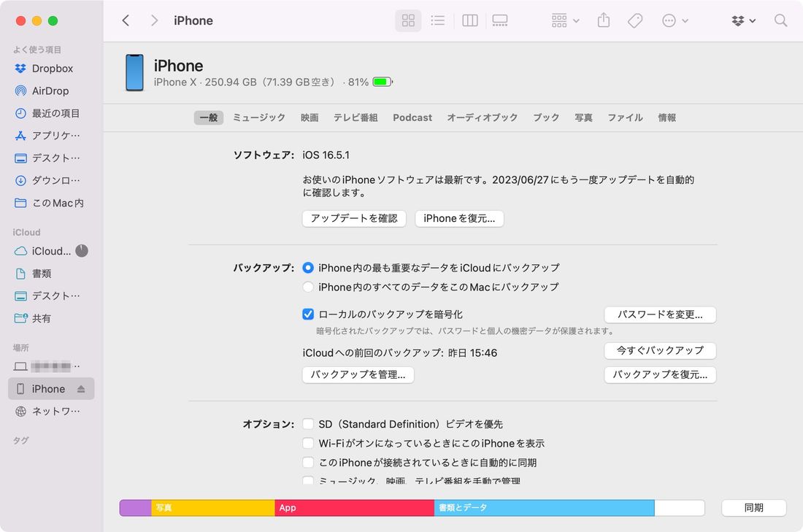Switch to the 写真 tab

[584, 117]
